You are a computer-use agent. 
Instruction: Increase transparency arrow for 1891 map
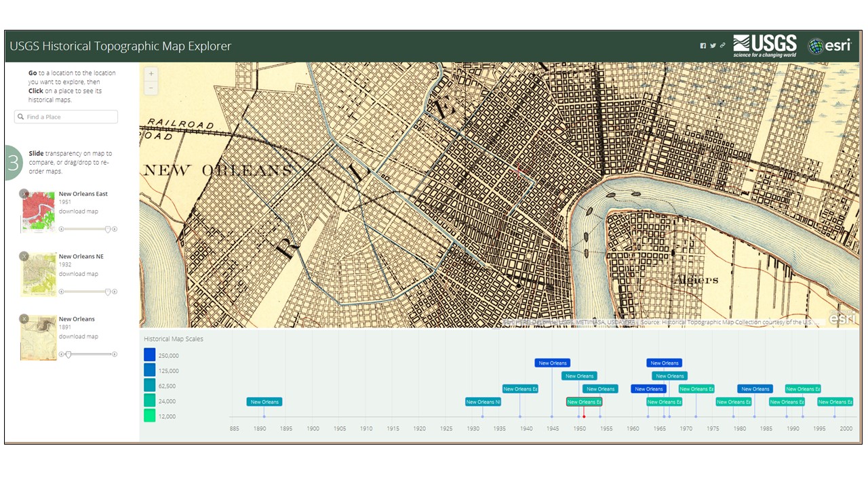115,354
